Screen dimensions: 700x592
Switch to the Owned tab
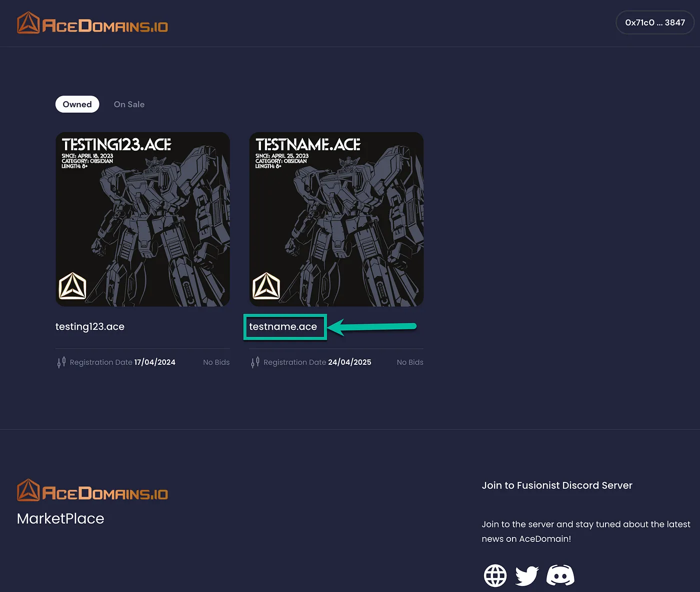(x=77, y=104)
